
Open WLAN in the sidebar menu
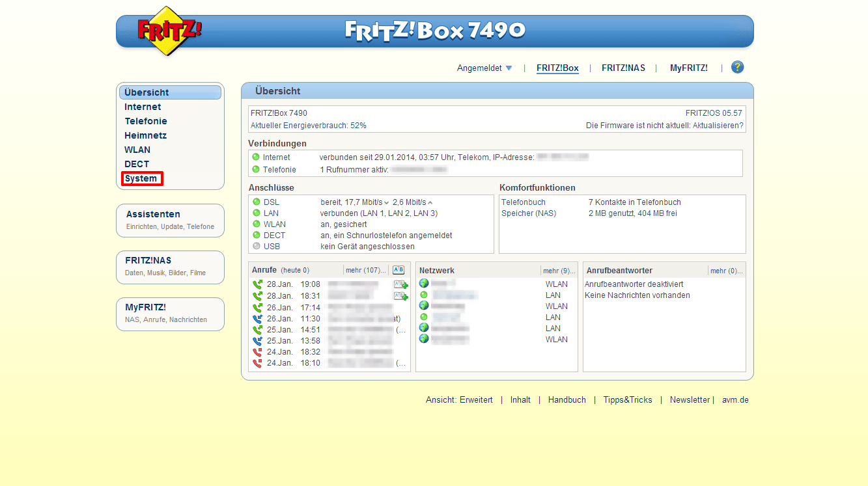click(137, 150)
